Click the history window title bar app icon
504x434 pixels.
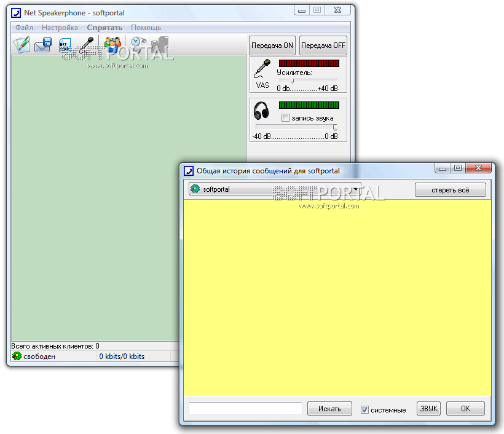188,171
